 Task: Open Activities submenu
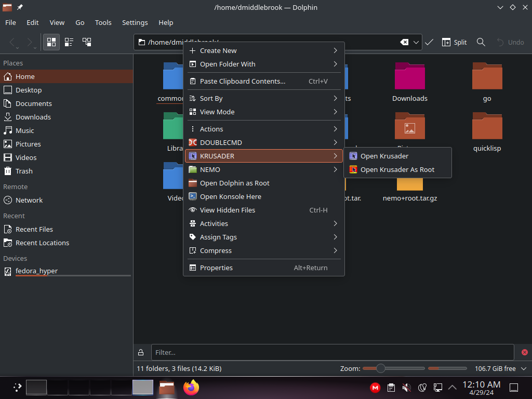pos(263,223)
